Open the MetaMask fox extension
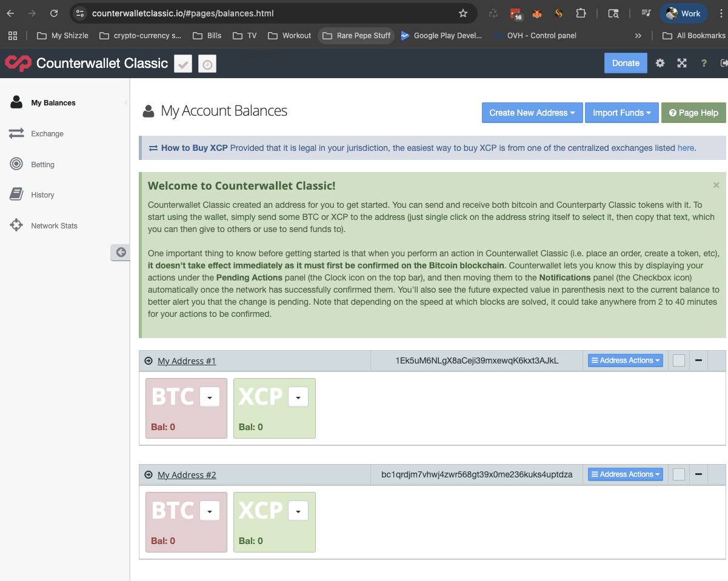728x581 pixels. pyautogui.click(x=537, y=13)
